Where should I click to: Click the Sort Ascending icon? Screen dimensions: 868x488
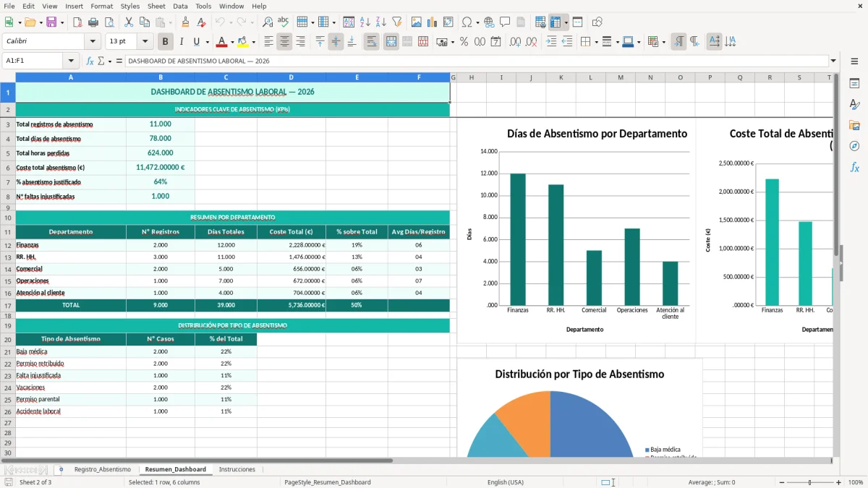365,22
